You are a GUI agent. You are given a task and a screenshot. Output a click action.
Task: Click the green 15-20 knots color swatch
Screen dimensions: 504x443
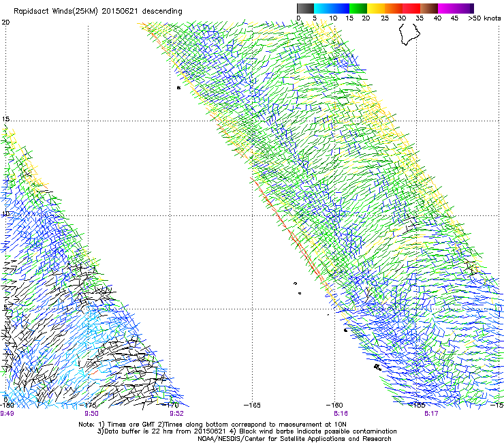358,8
